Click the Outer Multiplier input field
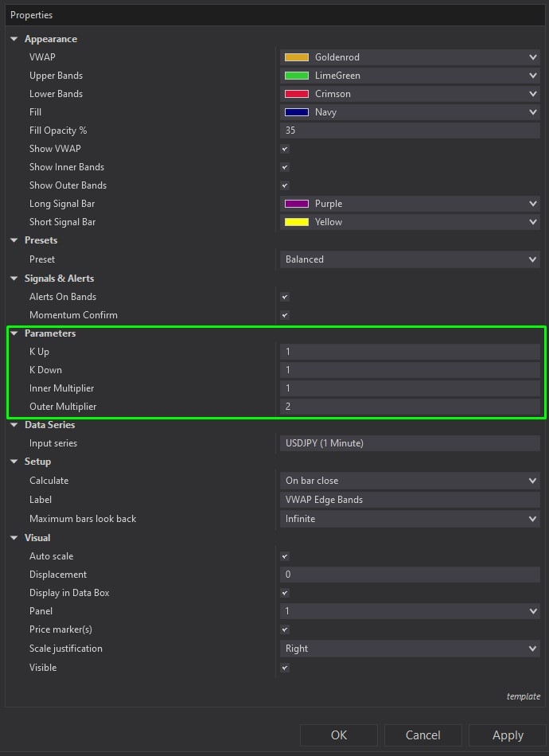The width and height of the screenshot is (549, 756). 409,407
